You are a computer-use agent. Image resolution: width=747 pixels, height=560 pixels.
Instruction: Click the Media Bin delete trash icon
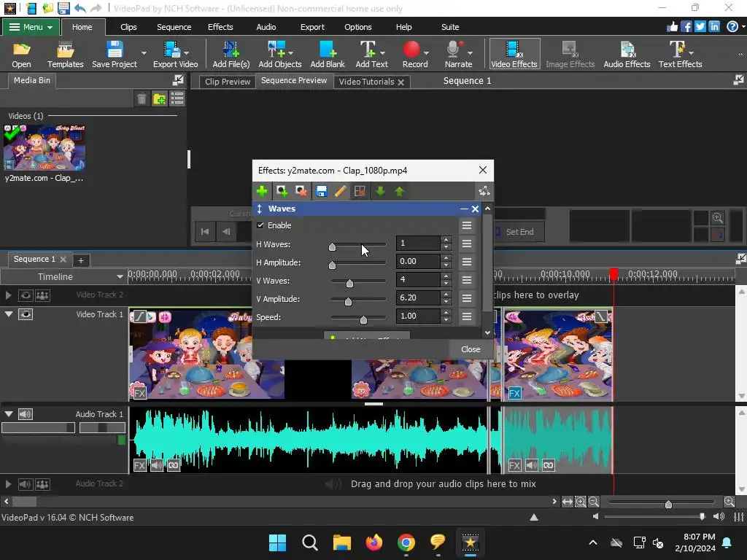142,98
